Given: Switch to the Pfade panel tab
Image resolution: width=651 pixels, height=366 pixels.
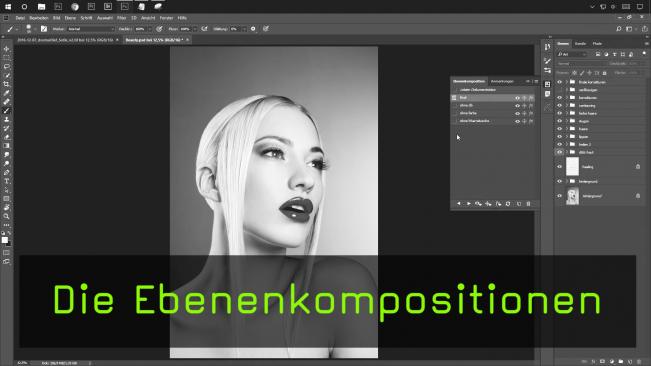Looking at the screenshot, I should (597, 44).
